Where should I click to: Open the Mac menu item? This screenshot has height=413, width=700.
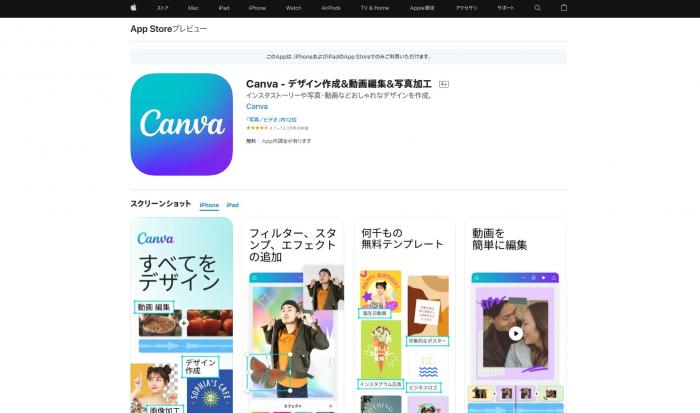(193, 8)
